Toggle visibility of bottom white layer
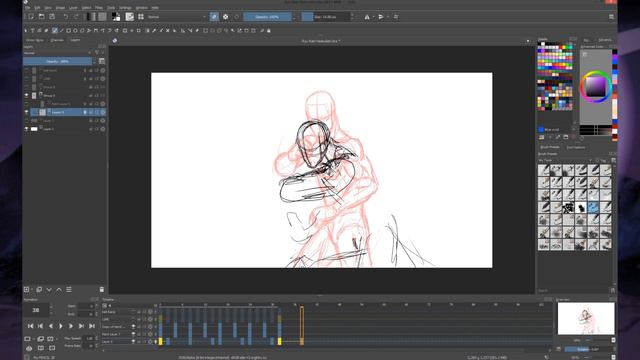640x360 pixels. 27,129
